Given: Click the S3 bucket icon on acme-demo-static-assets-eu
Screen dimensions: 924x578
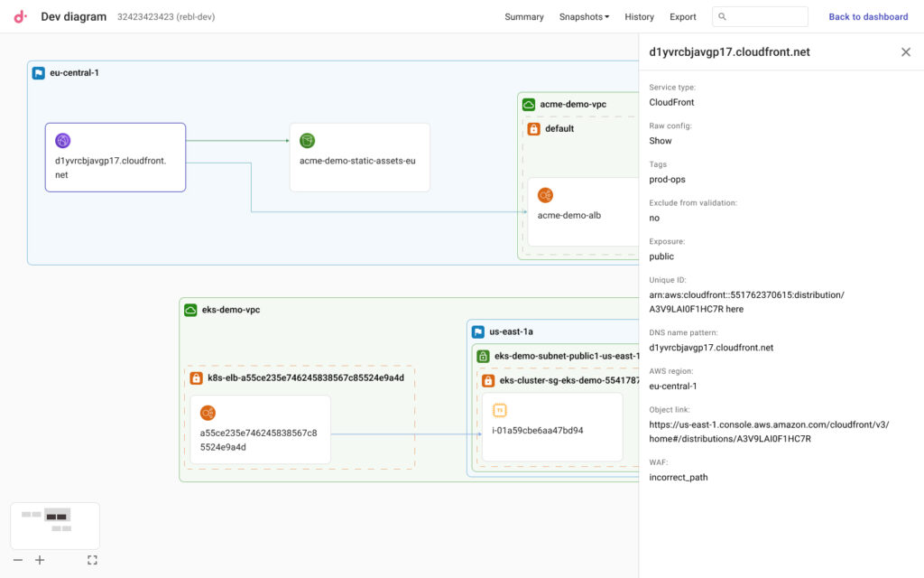Looking at the screenshot, I should pyautogui.click(x=307, y=140).
